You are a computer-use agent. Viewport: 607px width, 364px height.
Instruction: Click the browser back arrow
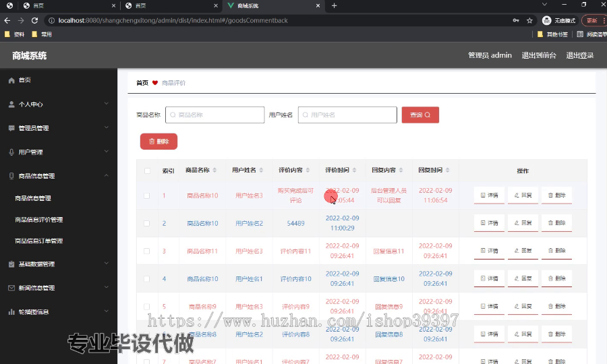(7, 20)
